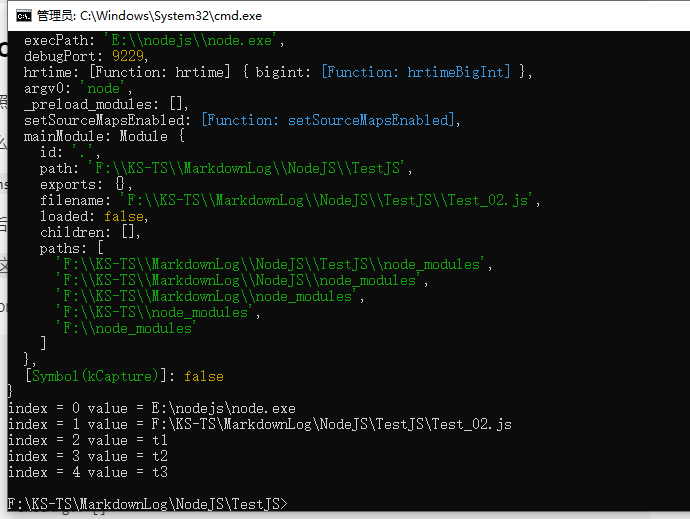Viewport: 690px width, 519px height.
Task: Click the command prompt at the TestJS> line
Action: [x=147, y=503]
